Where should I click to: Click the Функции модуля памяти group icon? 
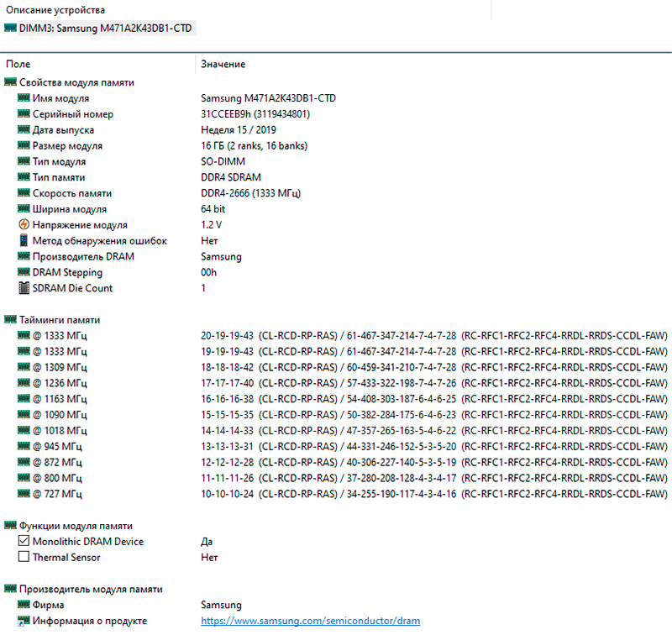coord(10,525)
